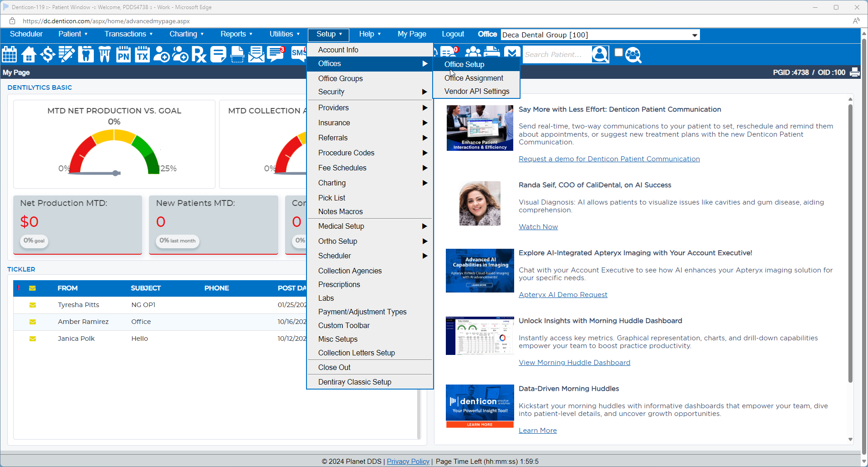Click the pencil notes edit icon
Screen dimensions: 868x467
point(66,54)
